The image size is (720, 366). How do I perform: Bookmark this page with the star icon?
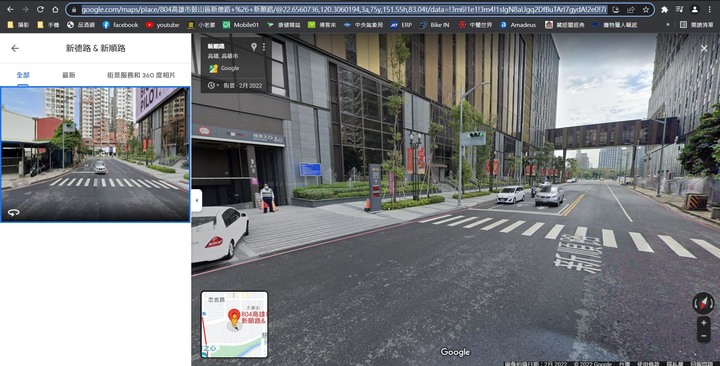(646, 9)
